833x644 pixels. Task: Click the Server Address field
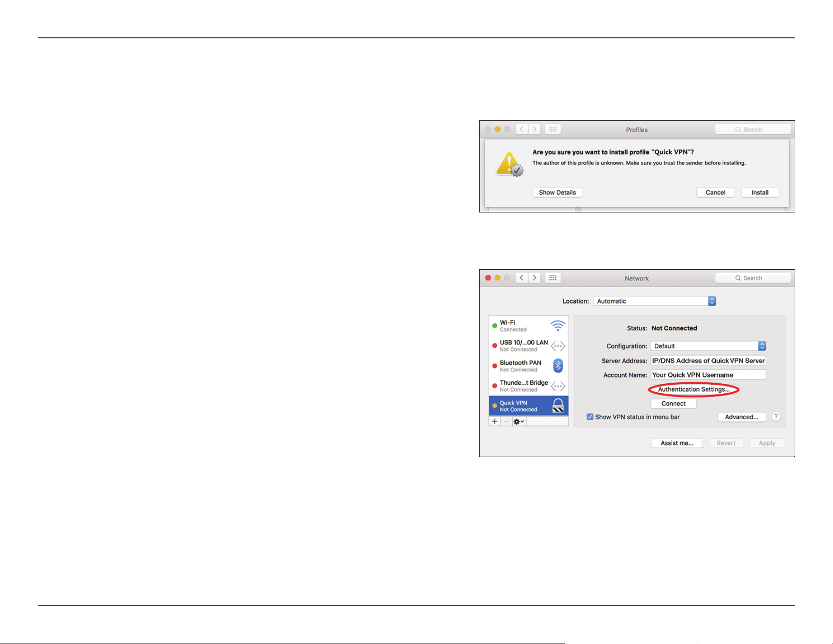708,361
